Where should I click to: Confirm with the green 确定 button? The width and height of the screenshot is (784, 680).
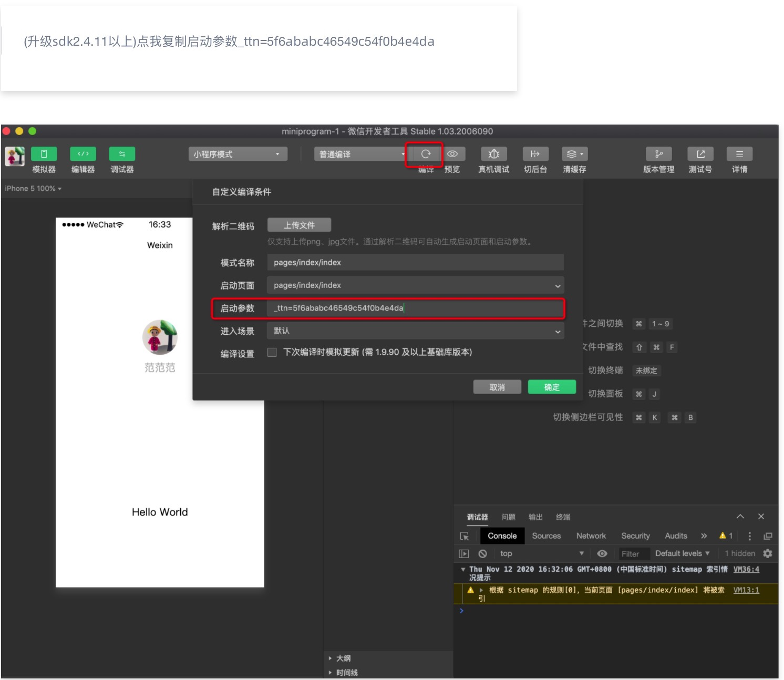[552, 387]
